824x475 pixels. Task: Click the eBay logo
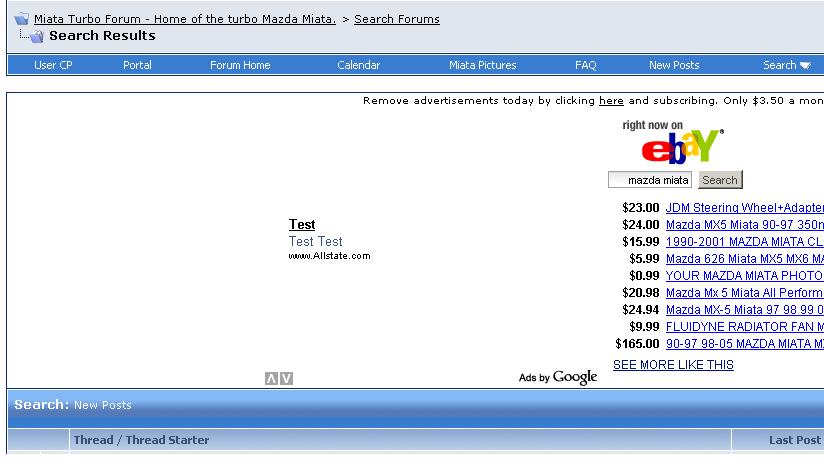coord(682,146)
